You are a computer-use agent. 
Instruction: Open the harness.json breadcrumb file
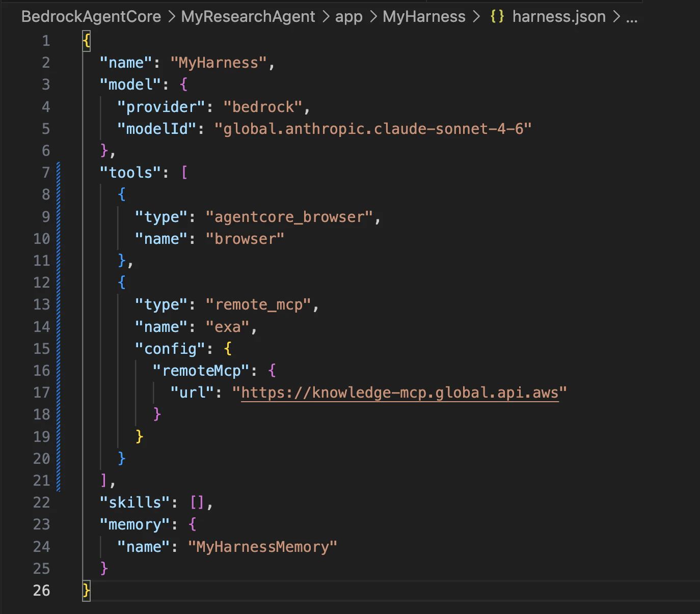(x=559, y=17)
